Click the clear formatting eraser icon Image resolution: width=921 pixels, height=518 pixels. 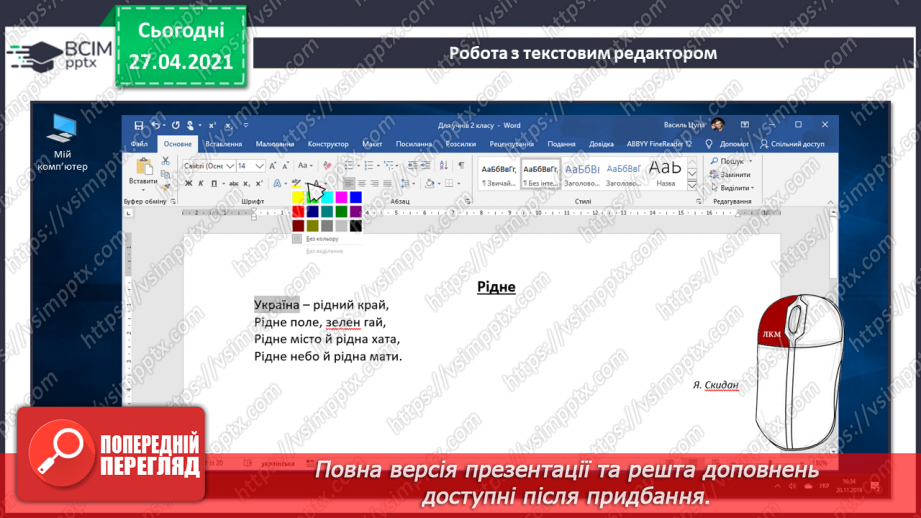click(x=327, y=166)
